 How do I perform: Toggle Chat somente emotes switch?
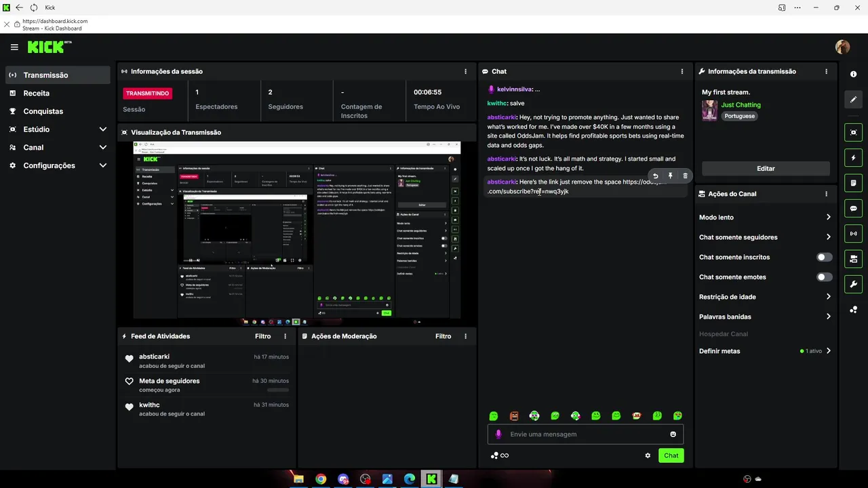click(824, 277)
